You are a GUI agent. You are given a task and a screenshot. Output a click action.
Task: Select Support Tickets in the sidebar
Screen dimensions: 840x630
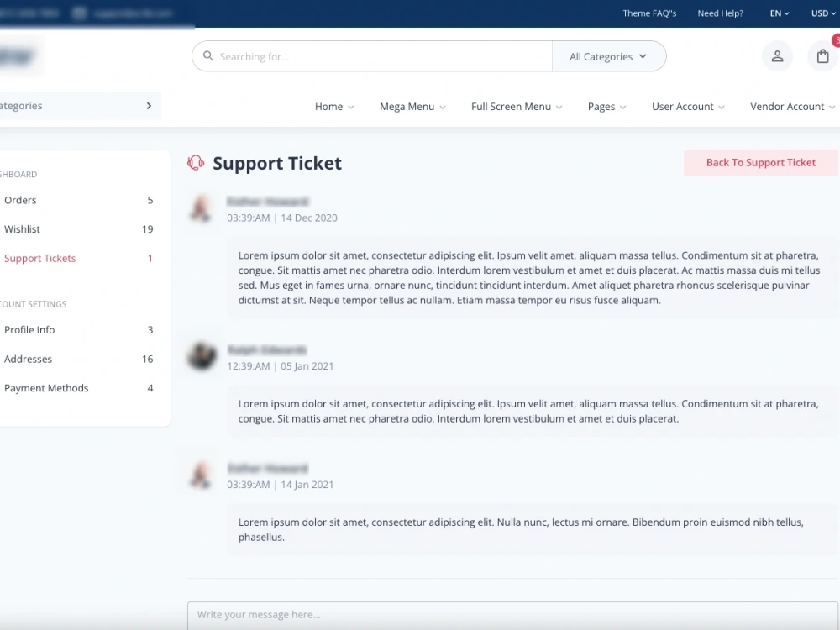[78, 258]
